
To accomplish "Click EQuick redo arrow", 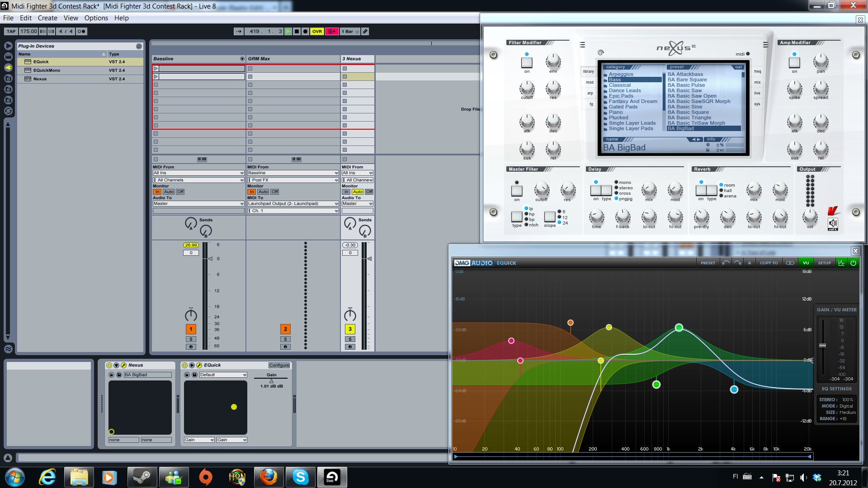I will tap(737, 263).
